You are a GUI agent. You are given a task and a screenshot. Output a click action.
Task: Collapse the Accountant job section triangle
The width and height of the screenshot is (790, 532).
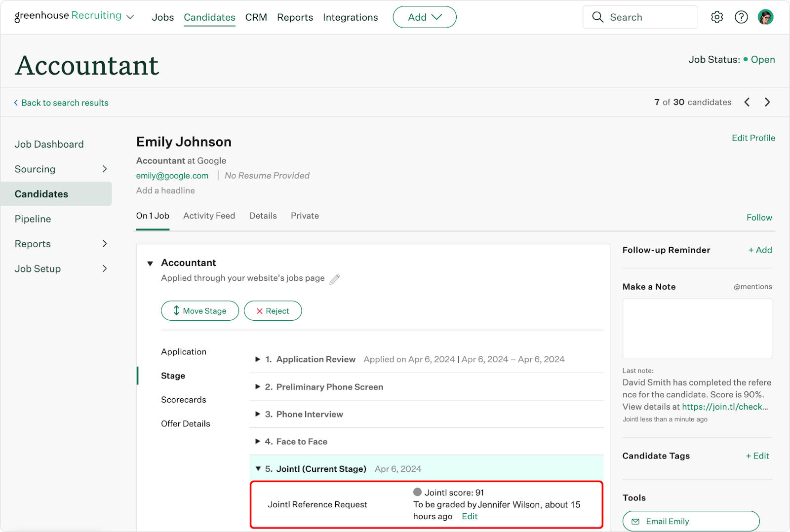(150, 264)
